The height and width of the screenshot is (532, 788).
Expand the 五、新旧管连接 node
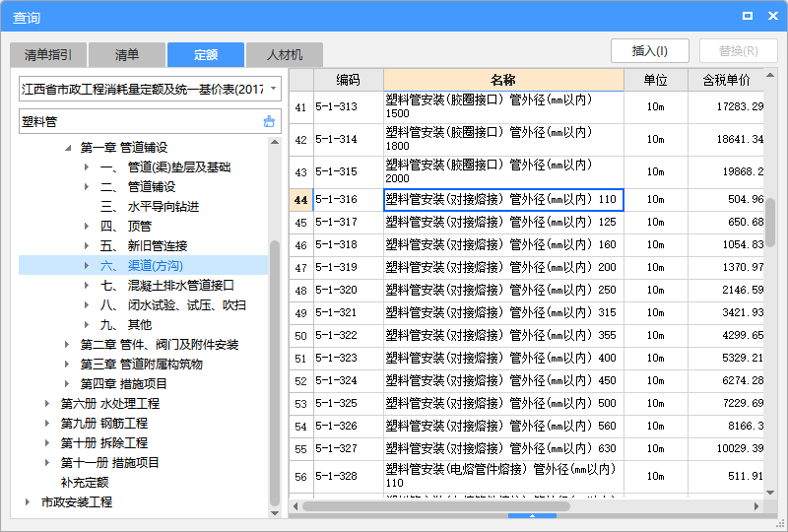coord(87,245)
